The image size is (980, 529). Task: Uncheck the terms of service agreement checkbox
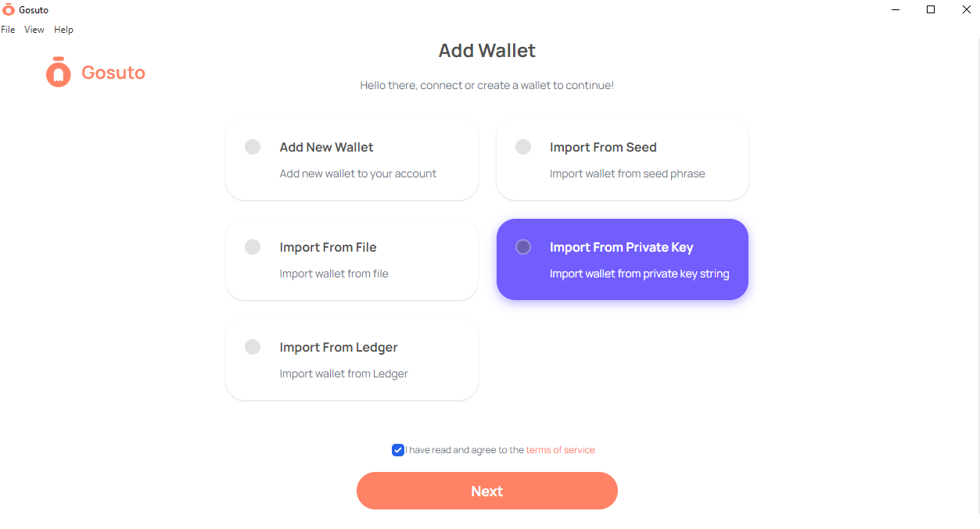coord(398,450)
